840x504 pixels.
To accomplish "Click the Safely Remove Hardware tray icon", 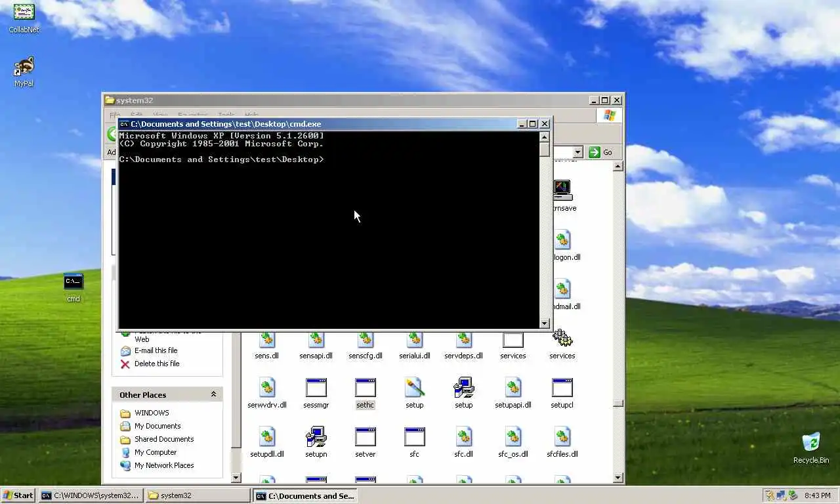I will 793,495.
